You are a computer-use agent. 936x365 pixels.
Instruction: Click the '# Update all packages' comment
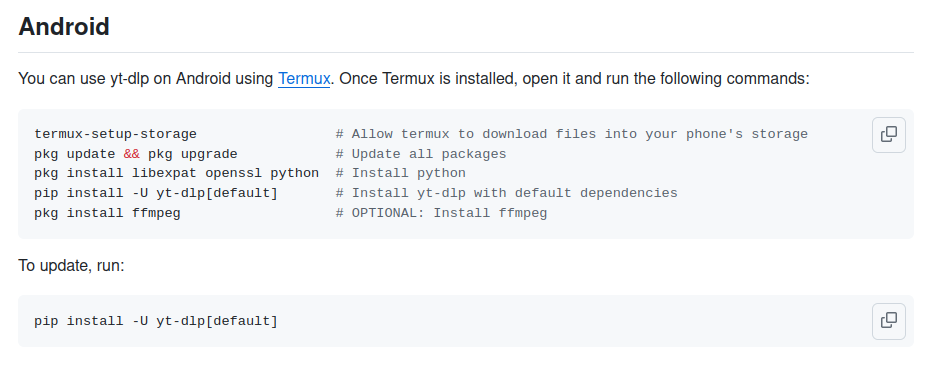click(x=421, y=154)
